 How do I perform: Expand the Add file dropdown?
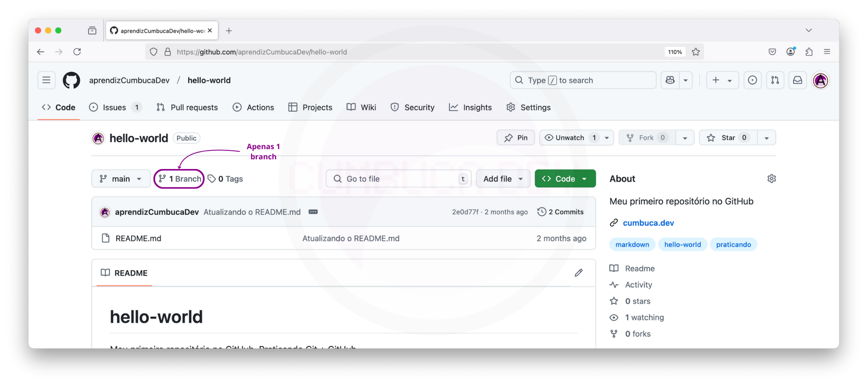[503, 179]
